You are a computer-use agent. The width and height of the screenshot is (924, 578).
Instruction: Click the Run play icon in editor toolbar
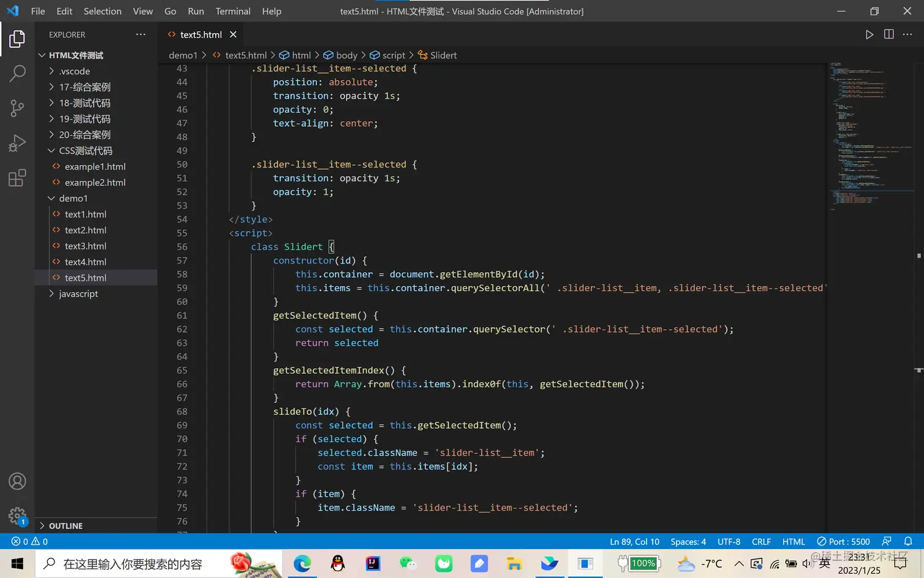[869, 35]
